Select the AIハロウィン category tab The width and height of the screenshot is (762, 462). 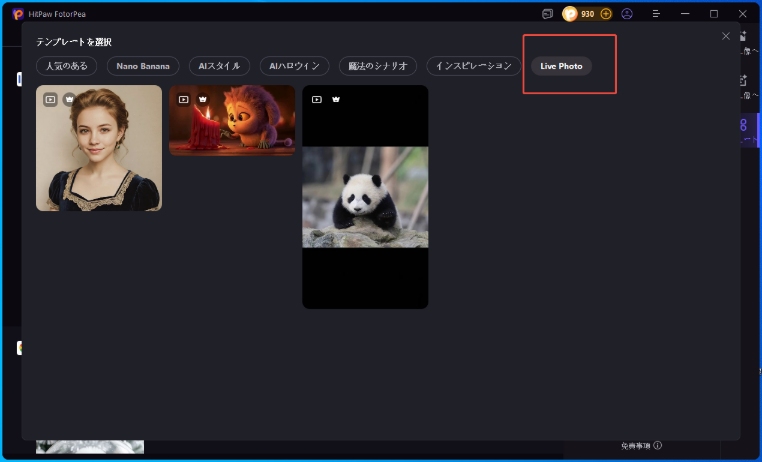(294, 66)
